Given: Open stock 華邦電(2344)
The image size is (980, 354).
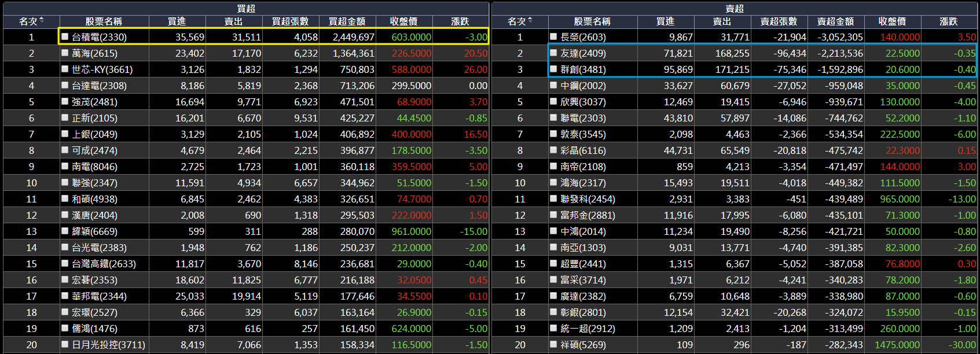Looking at the screenshot, I should [x=99, y=296].
